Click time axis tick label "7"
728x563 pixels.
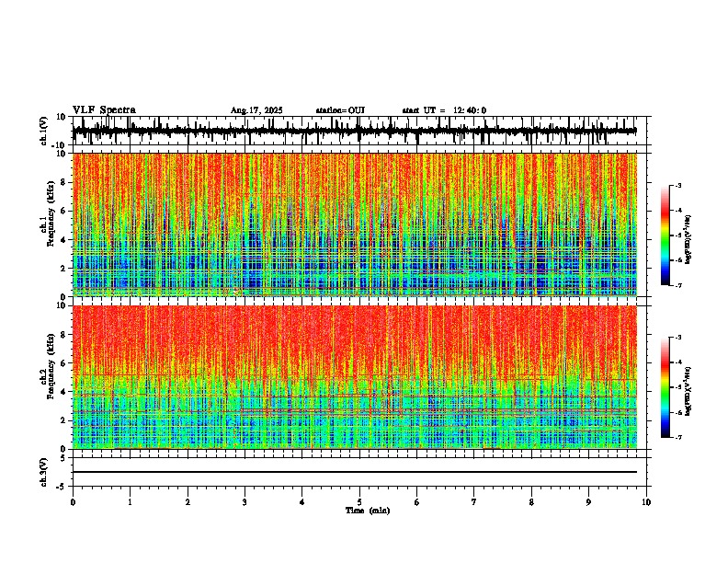pos(474,502)
